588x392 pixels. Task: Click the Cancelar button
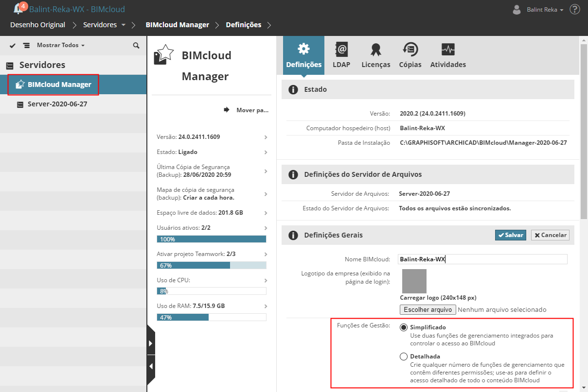(550, 235)
